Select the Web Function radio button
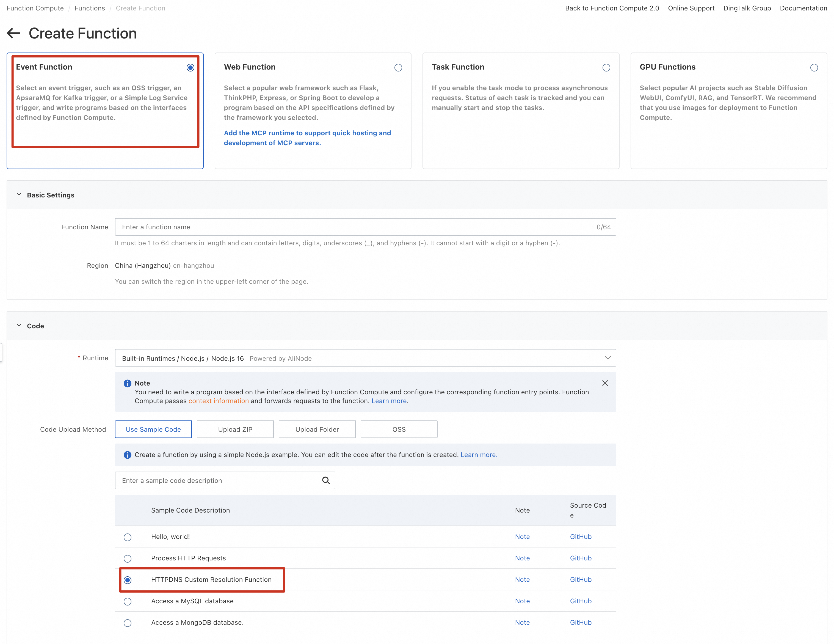 [x=398, y=68]
